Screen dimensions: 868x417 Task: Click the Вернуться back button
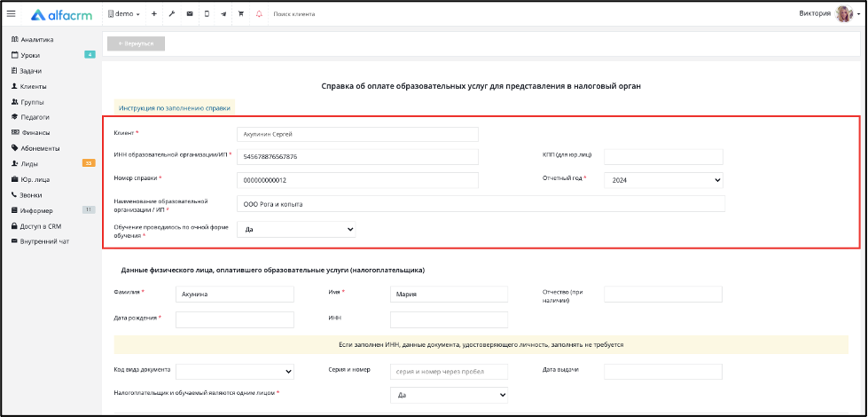[x=137, y=43]
